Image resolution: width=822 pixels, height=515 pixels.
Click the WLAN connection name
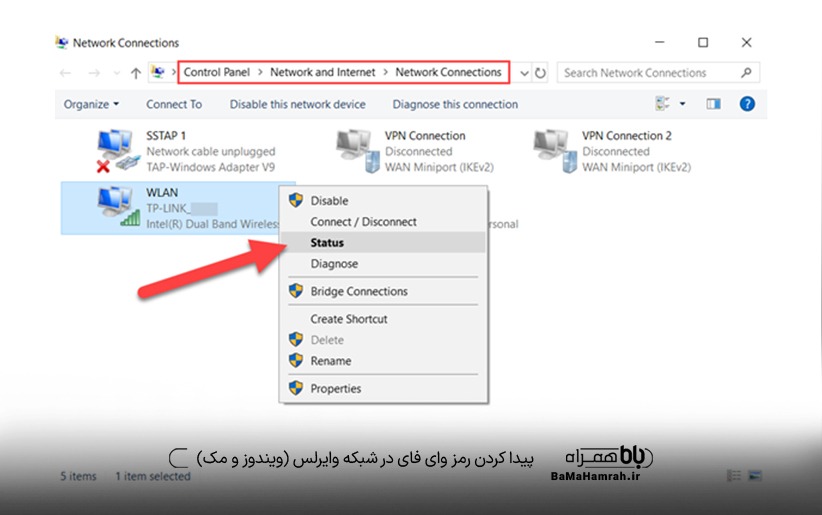(162, 192)
